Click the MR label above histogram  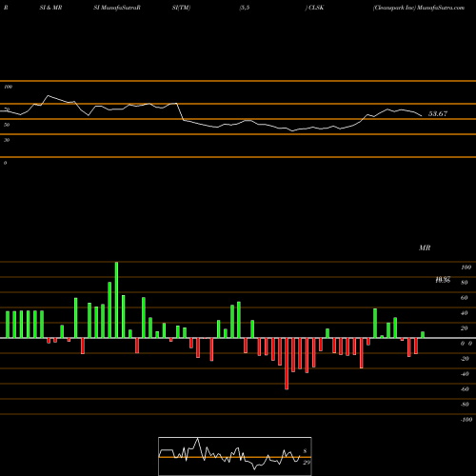[425, 248]
